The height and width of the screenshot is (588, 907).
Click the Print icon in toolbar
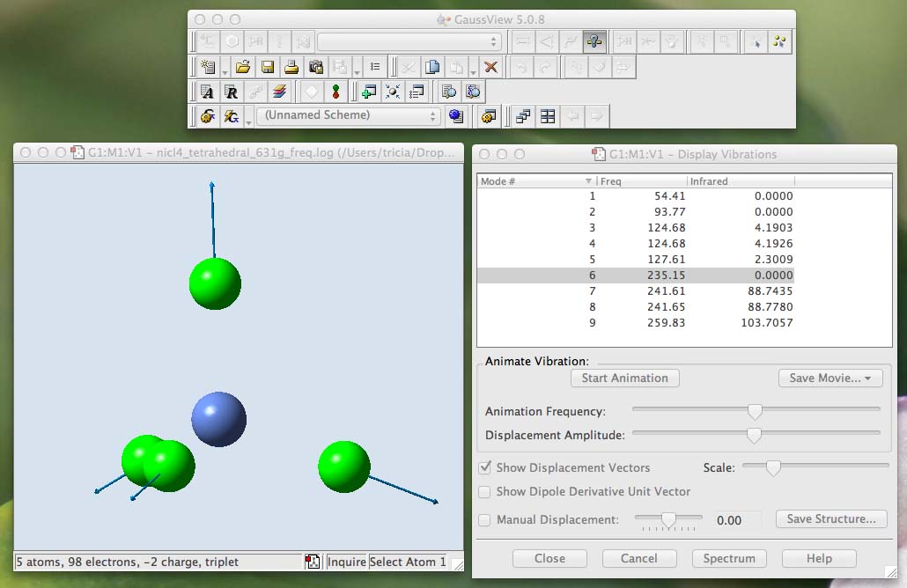(291, 67)
